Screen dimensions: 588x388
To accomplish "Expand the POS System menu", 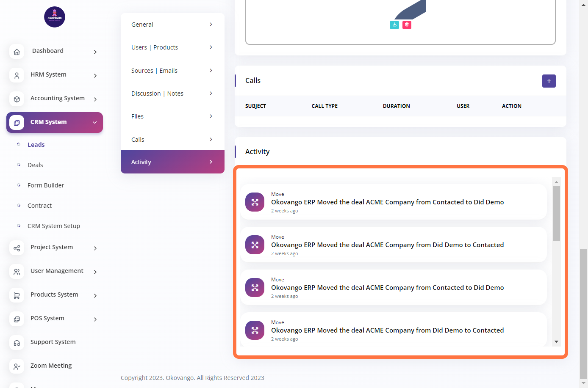I will pyautogui.click(x=95, y=319).
